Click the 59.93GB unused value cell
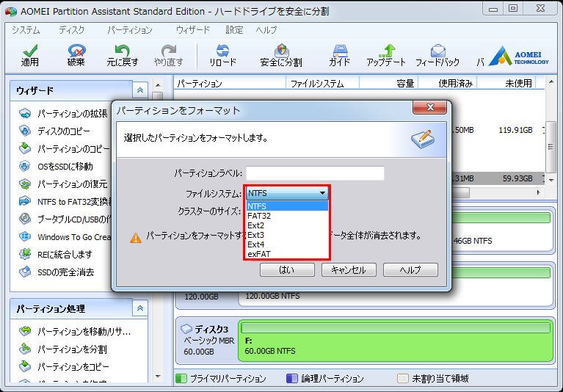Viewport: 563px width, 392px height. (517, 178)
